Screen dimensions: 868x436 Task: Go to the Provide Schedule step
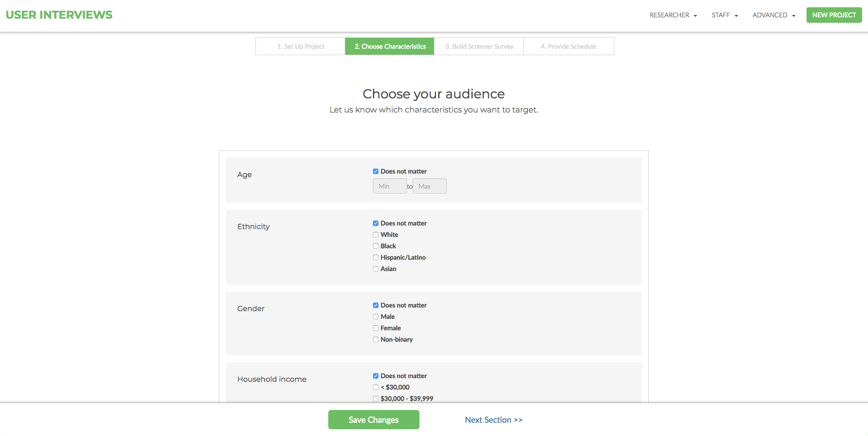pos(568,46)
